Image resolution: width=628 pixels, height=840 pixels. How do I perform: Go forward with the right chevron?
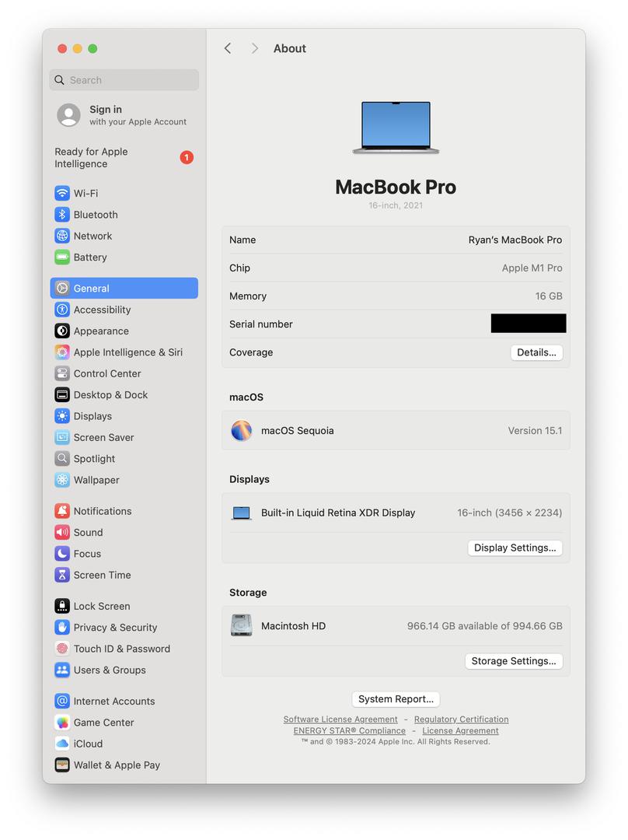[255, 49]
